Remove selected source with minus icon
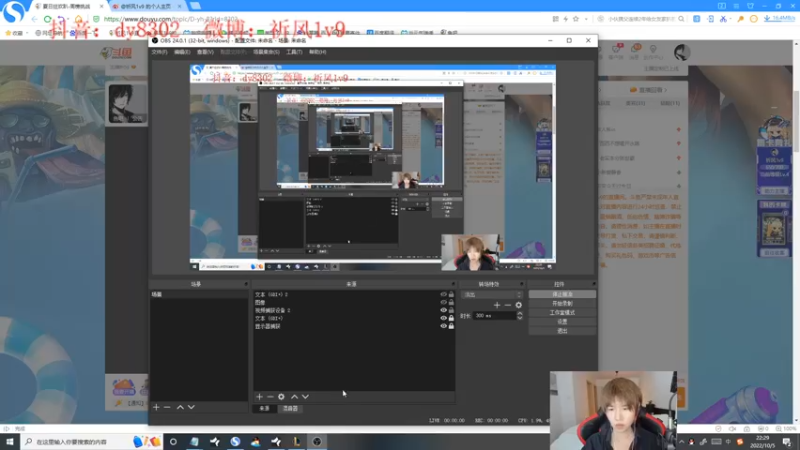This screenshot has width=800, height=450. tap(270, 396)
